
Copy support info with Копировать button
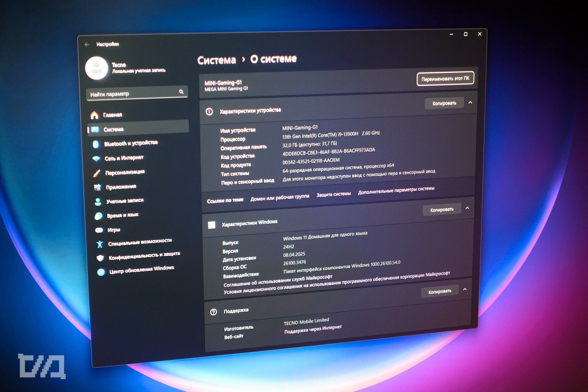click(440, 292)
